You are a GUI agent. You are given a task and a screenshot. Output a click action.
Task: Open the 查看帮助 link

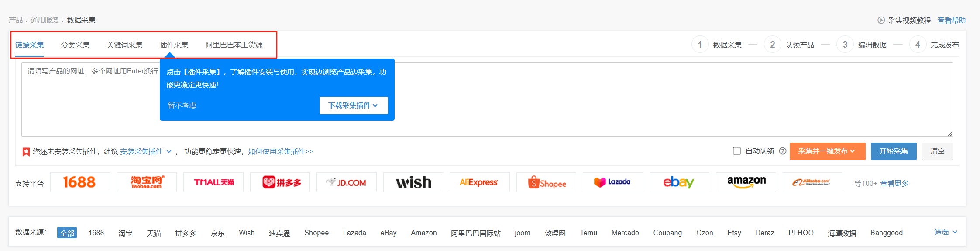(952, 20)
